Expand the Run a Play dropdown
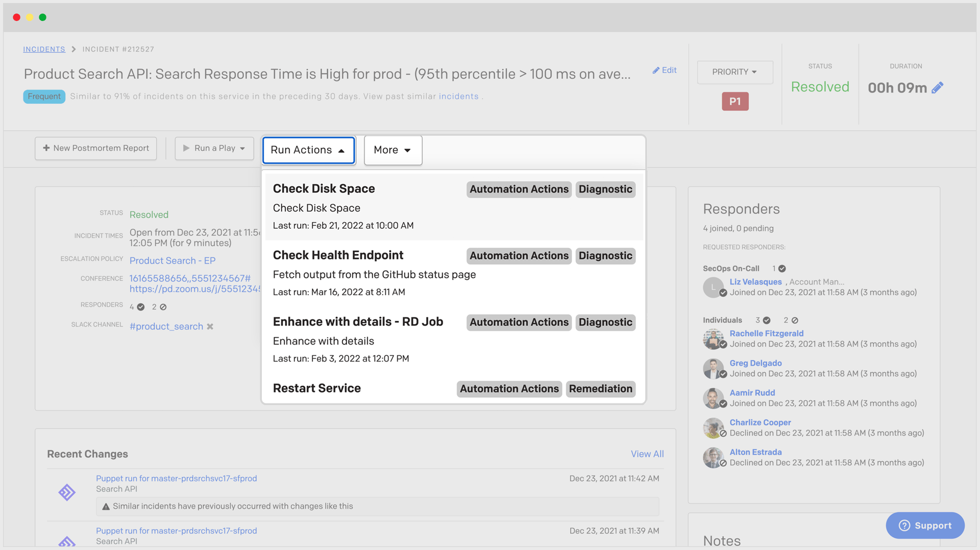The image size is (980, 550). click(214, 148)
